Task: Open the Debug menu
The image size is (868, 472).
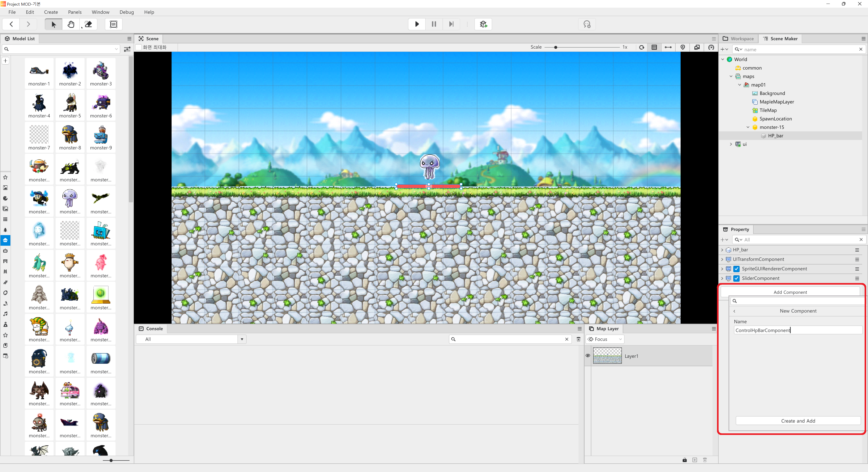Action: coord(127,12)
